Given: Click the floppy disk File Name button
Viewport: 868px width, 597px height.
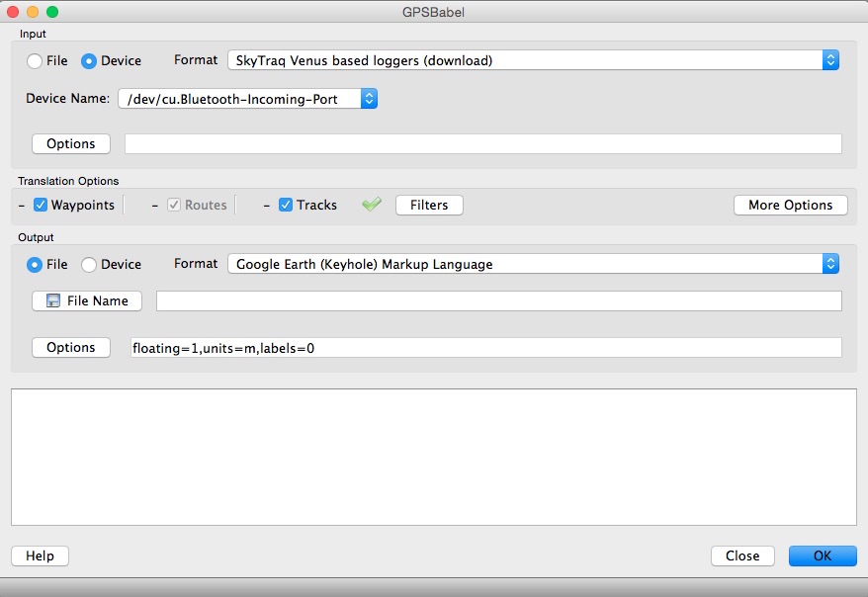Looking at the screenshot, I should (87, 300).
